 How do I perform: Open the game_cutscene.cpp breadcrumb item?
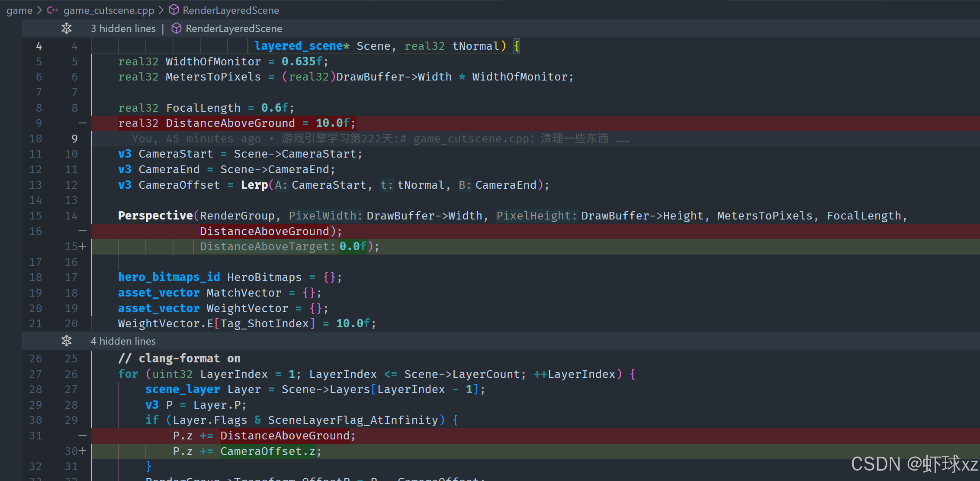point(109,10)
